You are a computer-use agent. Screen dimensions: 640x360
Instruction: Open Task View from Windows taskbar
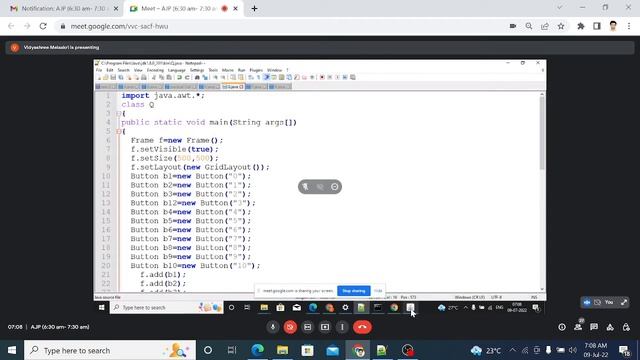(232, 350)
